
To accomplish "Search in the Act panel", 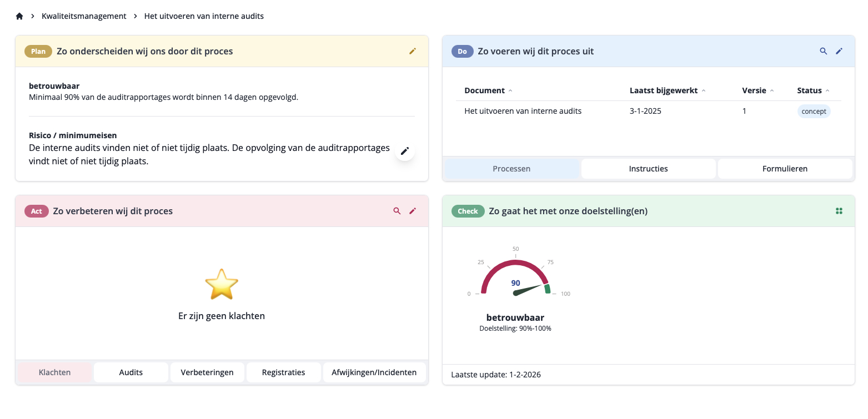I will [x=397, y=211].
